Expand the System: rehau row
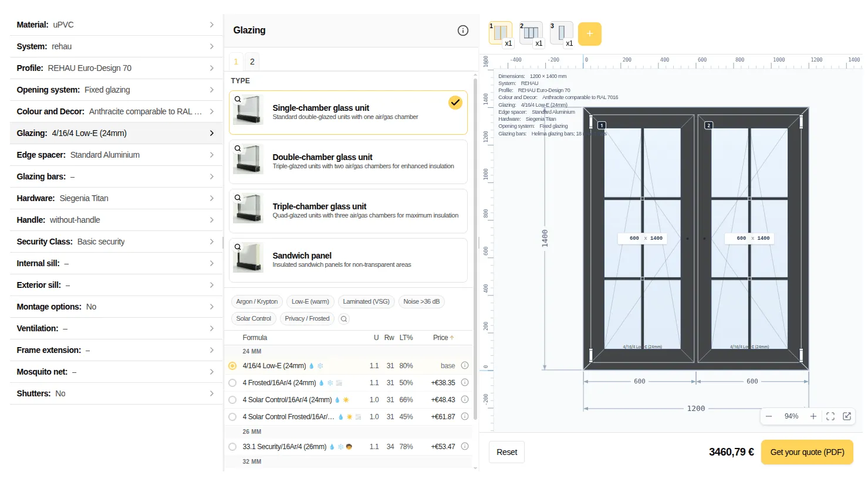The image size is (868, 479). [115, 46]
